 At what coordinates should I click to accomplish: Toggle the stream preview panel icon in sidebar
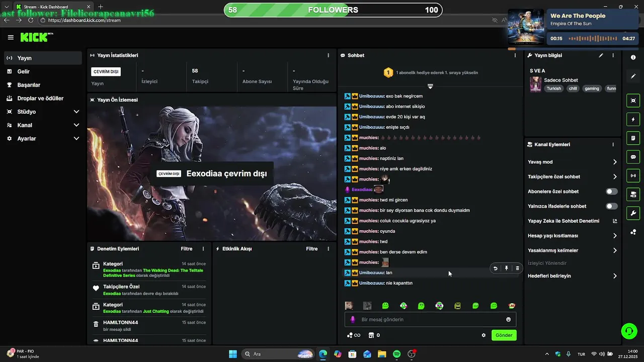(x=633, y=101)
